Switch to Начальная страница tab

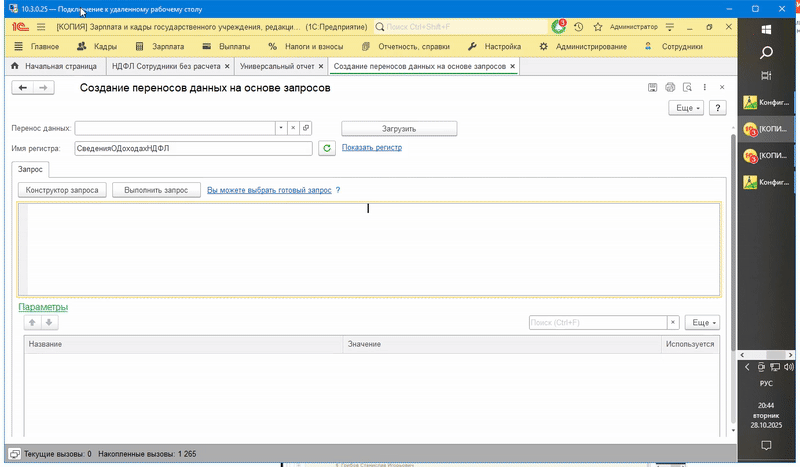point(54,66)
